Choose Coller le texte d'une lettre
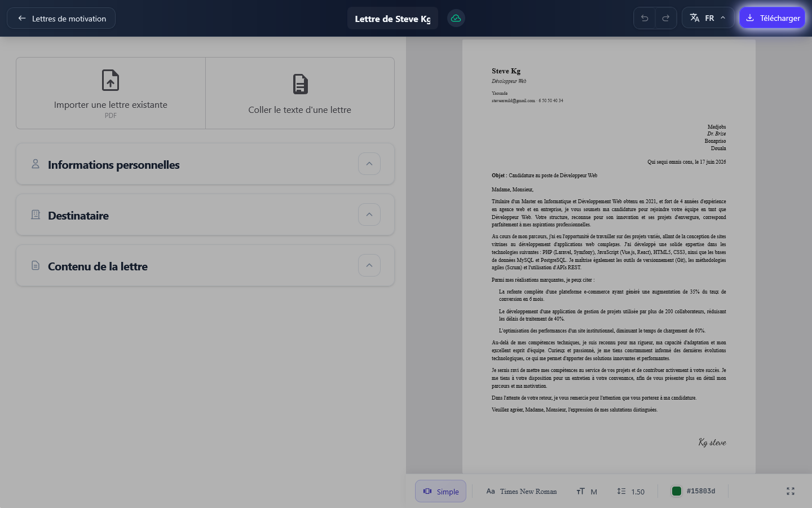The image size is (812, 508). 300,93
